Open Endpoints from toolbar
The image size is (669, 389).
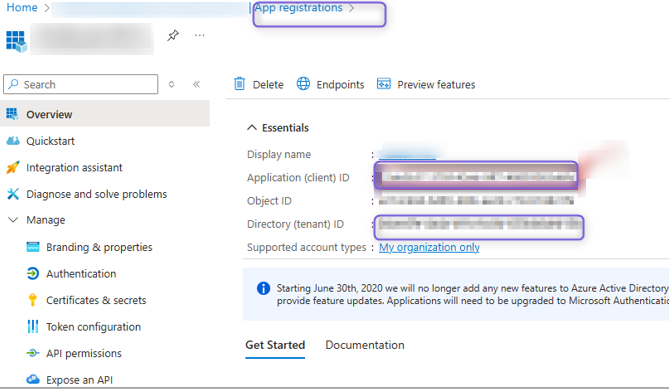(x=340, y=85)
